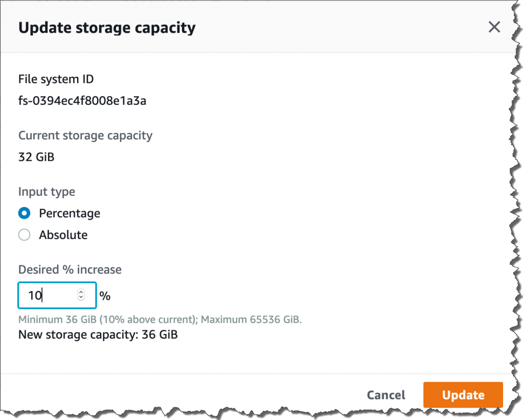Click the Input type section label

click(46, 192)
